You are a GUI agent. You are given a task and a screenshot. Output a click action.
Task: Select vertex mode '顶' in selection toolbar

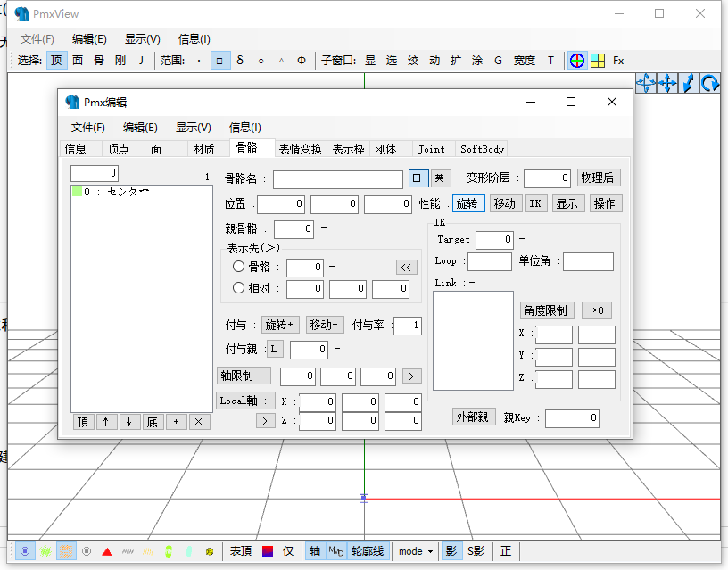click(x=56, y=61)
